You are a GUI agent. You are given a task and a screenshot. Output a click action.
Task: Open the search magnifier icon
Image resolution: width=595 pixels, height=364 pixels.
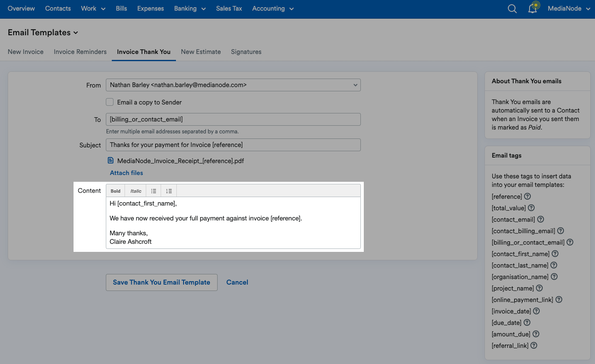pyautogui.click(x=512, y=8)
